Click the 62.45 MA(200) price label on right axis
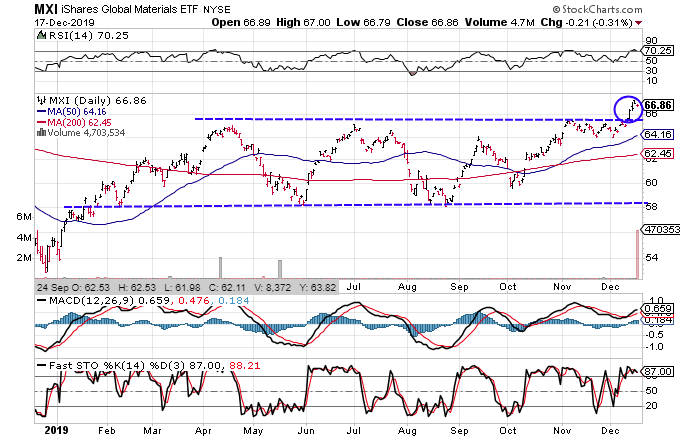The height and width of the screenshot is (440, 680). pyautogui.click(x=658, y=154)
